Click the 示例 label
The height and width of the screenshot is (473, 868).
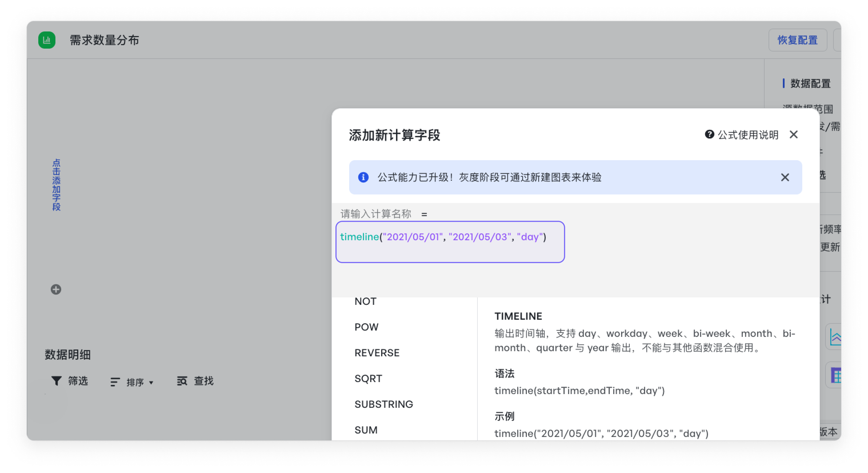(504, 416)
